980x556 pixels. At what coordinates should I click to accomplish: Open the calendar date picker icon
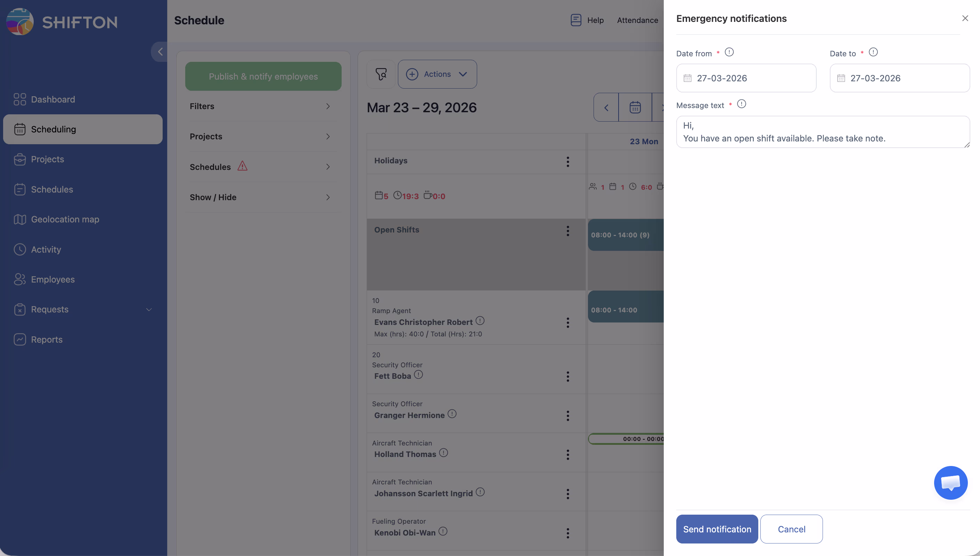click(635, 107)
